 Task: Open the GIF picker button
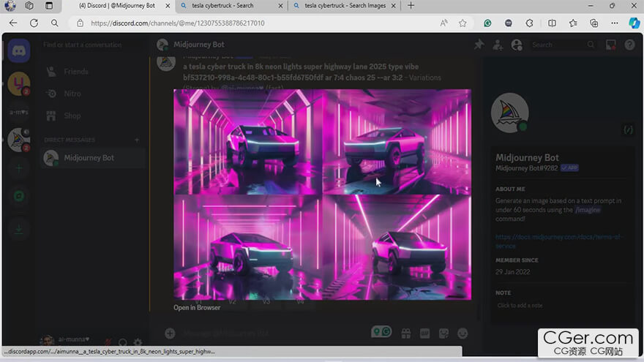[x=424, y=333]
